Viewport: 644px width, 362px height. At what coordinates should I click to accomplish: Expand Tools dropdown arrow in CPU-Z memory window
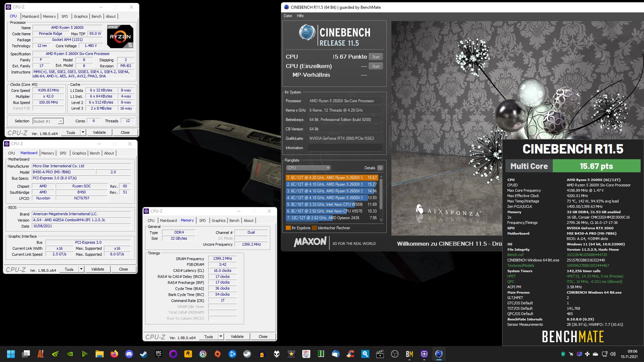(x=221, y=337)
